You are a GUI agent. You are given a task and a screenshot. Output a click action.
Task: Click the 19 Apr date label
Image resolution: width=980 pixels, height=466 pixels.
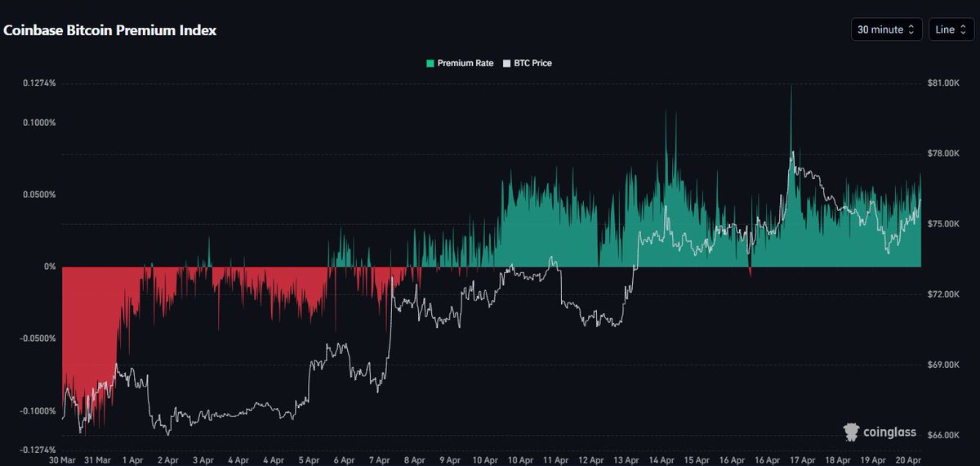click(x=871, y=461)
